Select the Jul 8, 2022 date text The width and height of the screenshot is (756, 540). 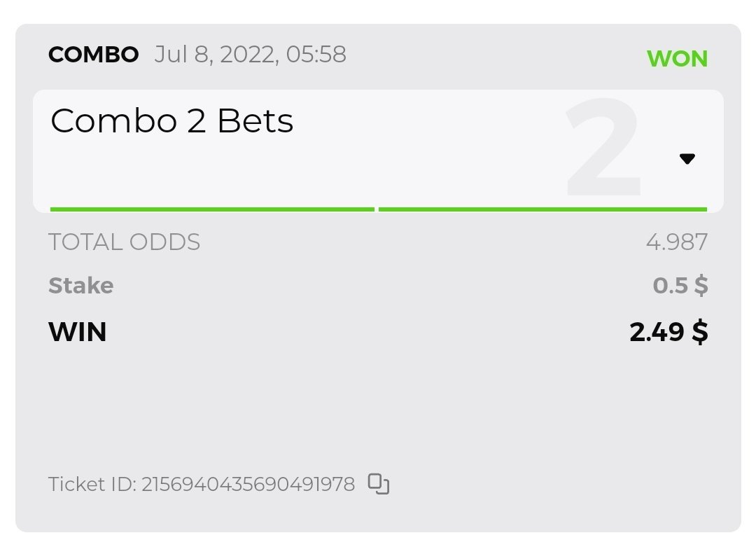(214, 55)
